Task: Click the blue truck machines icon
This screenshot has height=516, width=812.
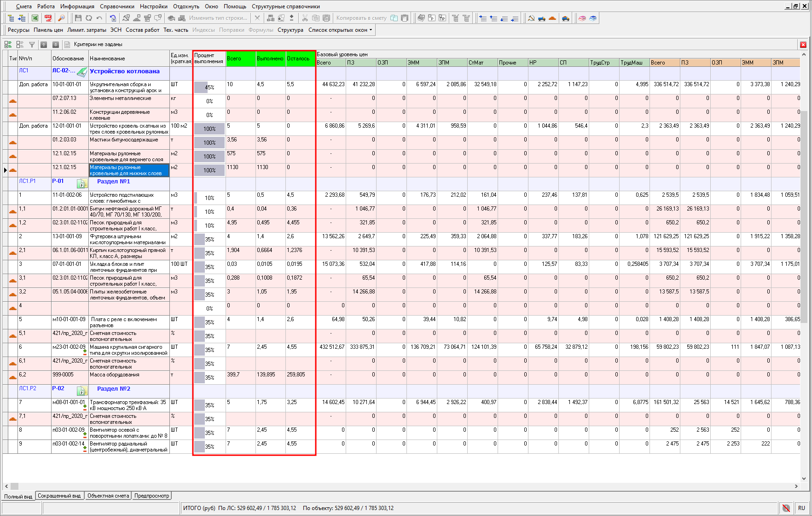Action: 542,18
